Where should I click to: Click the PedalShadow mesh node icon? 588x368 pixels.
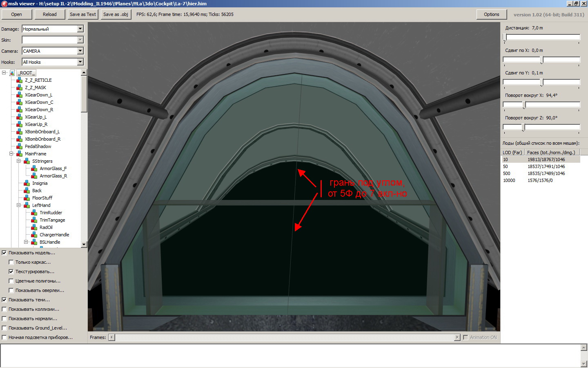pyautogui.click(x=19, y=146)
